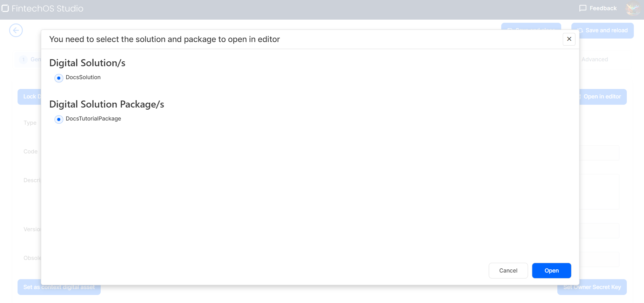Select the DocsTutorialPackage radio button
This screenshot has width=644, height=303.
pyautogui.click(x=59, y=119)
